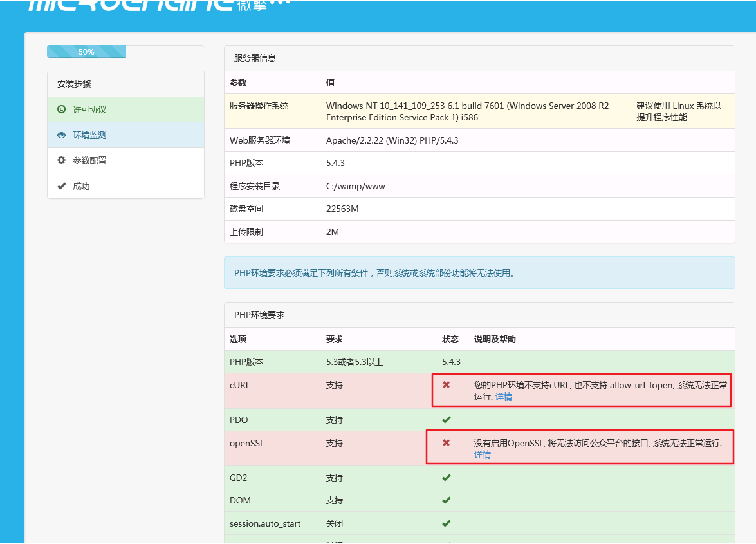The height and width of the screenshot is (544, 756).
Task: Click the 值 column header
Action: (330, 82)
